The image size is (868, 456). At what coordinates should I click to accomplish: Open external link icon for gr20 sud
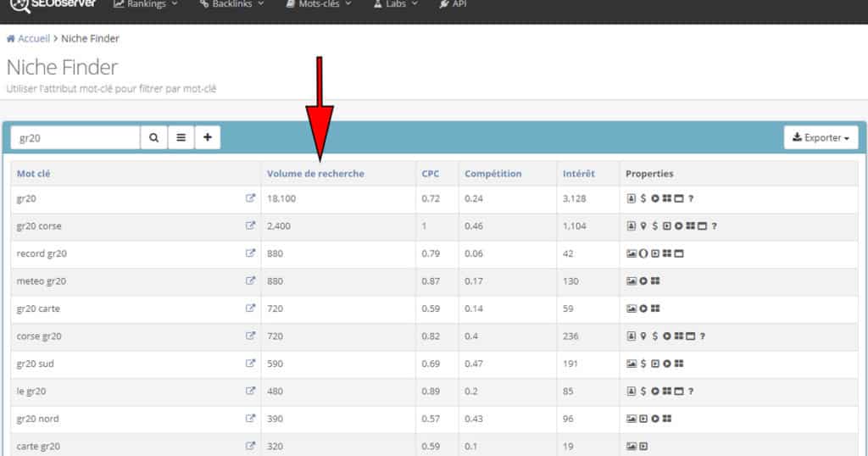coord(250,364)
